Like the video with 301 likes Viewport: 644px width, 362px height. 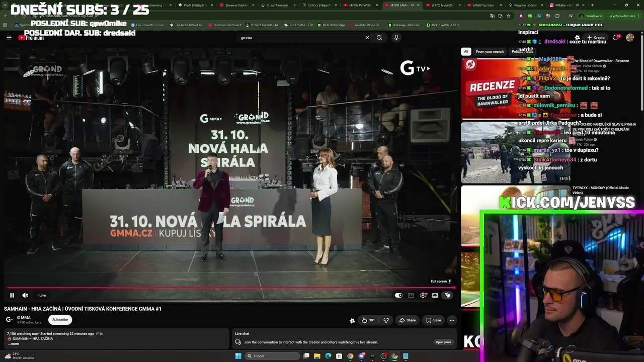click(x=368, y=320)
